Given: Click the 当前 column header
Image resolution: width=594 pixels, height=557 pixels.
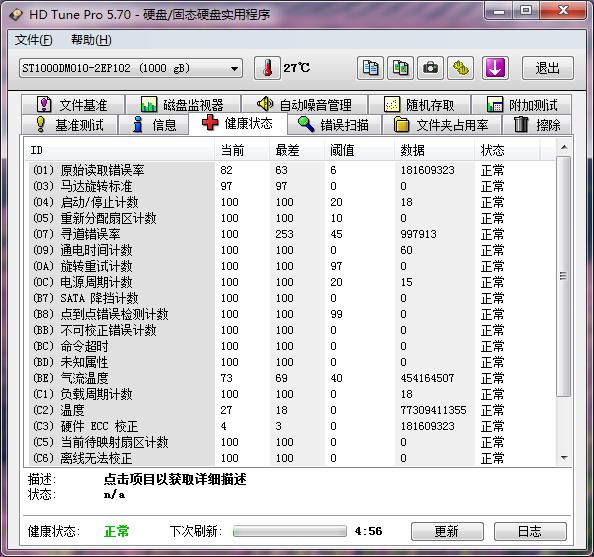Looking at the screenshot, I should [242, 150].
